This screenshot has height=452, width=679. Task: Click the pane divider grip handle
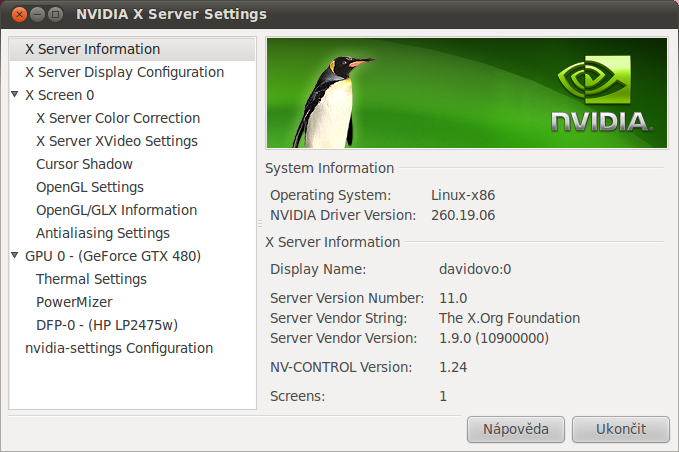pyautogui.click(x=260, y=223)
